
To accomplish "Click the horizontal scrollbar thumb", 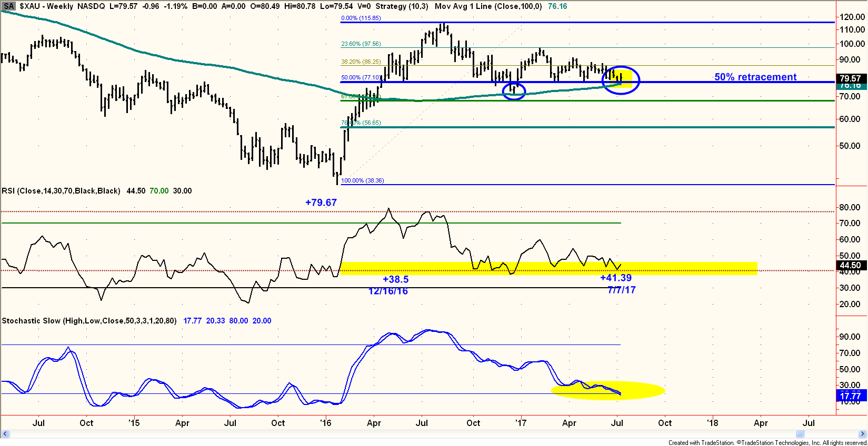I will click(x=800, y=434).
